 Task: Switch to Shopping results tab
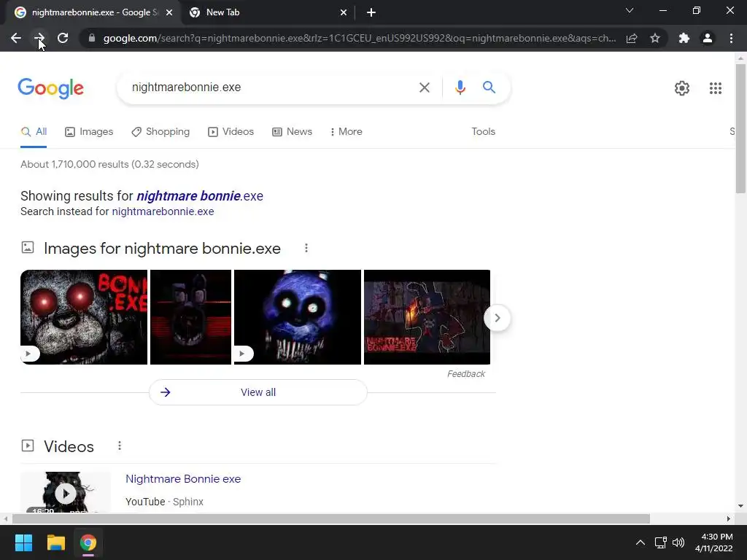coord(160,132)
